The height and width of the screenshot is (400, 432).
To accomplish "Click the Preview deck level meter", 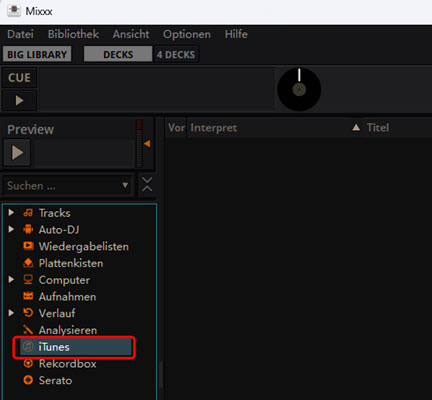I will (x=139, y=144).
